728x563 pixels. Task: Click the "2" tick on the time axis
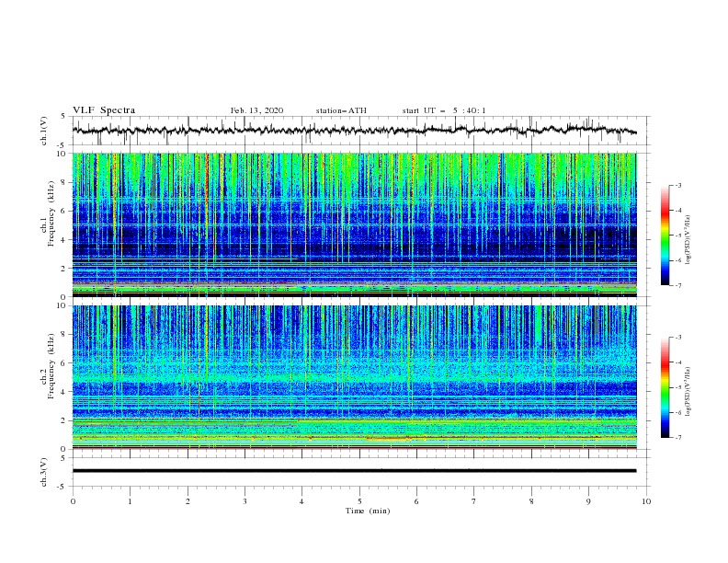[x=188, y=501]
